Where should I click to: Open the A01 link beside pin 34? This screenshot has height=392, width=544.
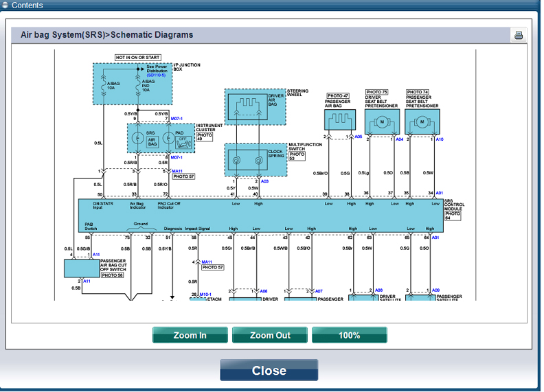[439, 193]
